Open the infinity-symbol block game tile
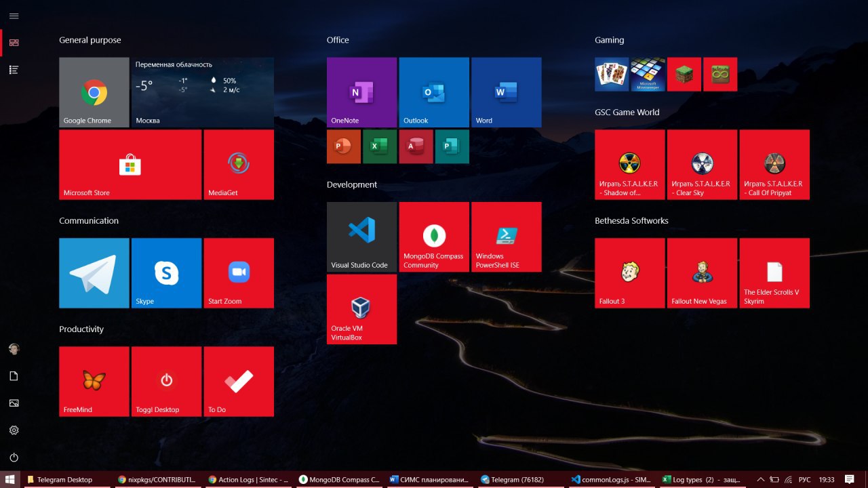 (720, 74)
